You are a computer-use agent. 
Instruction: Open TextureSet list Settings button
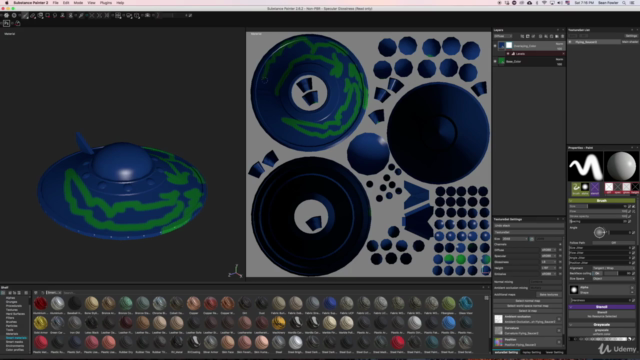tap(631, 36)
